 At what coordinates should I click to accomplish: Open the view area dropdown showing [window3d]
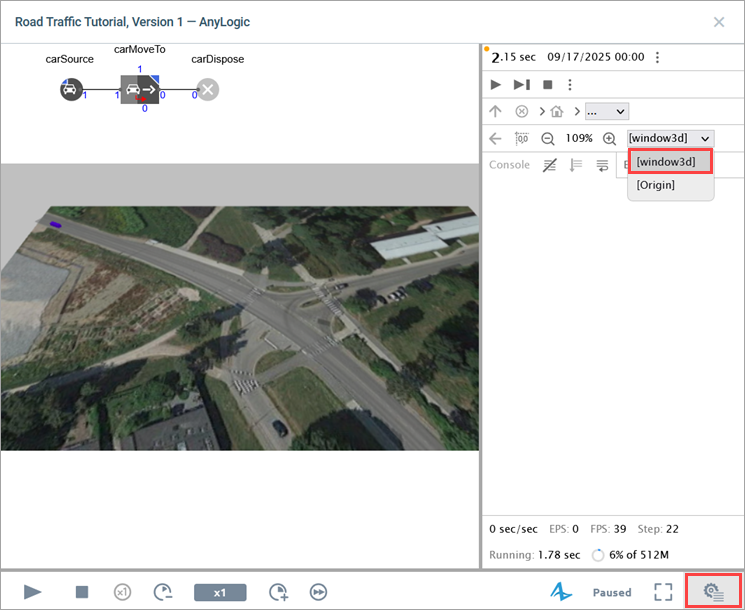click(x=671, y=138)
